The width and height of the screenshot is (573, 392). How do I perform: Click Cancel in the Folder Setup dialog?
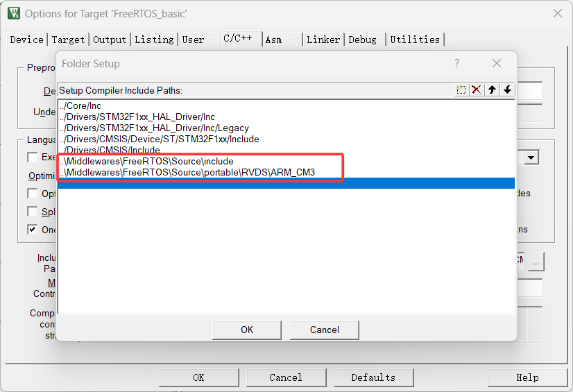[x=325, y=330]
